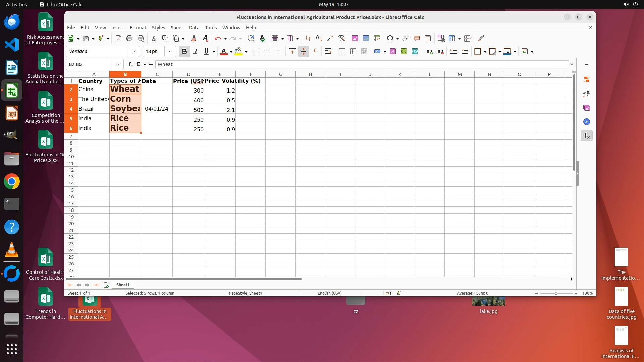Click the PageStyle_Sheet1 status bar field
Screen dimensions: 644x362
coord(245,293)
